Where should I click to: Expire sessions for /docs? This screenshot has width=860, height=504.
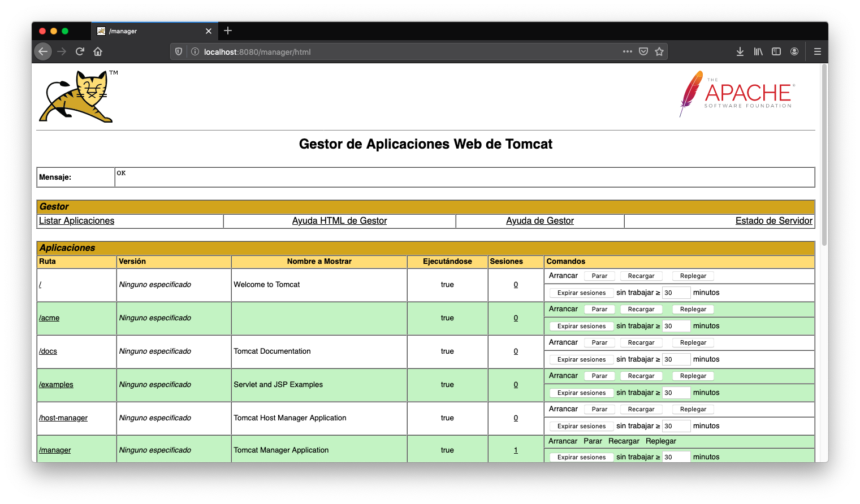[x=581, y=360]
